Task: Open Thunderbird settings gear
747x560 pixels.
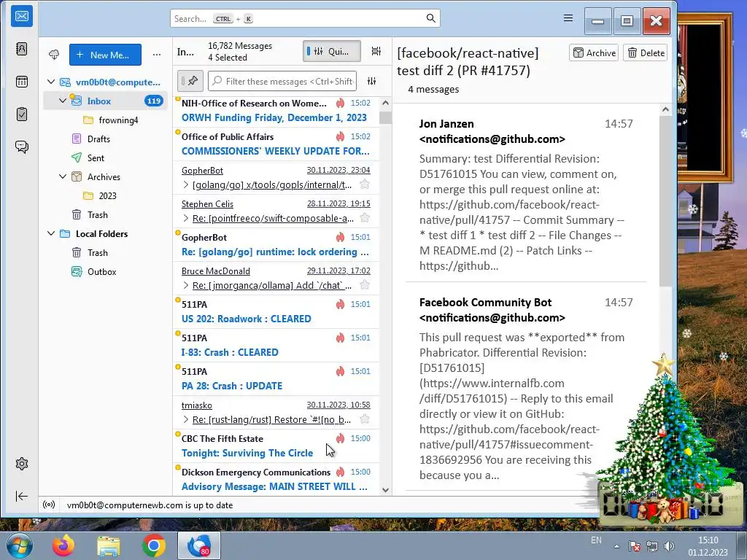Action: [21, 464]
